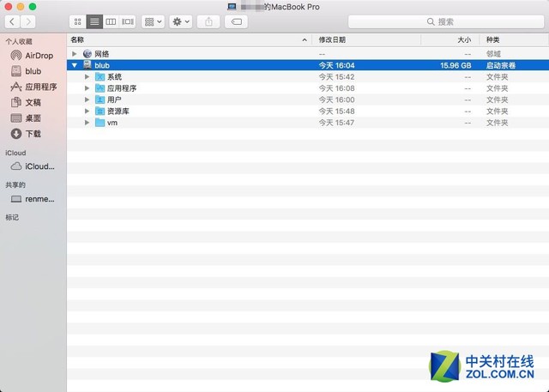The height and width of the screenshot is (392, 549).
Task: Collapse the blub volume row
Action: pos(75,65)
